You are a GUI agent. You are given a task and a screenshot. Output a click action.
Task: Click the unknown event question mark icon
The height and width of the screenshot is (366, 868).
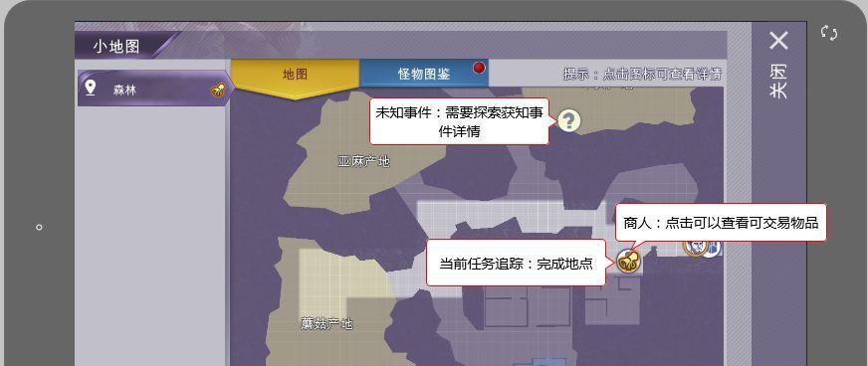point(568,120)
